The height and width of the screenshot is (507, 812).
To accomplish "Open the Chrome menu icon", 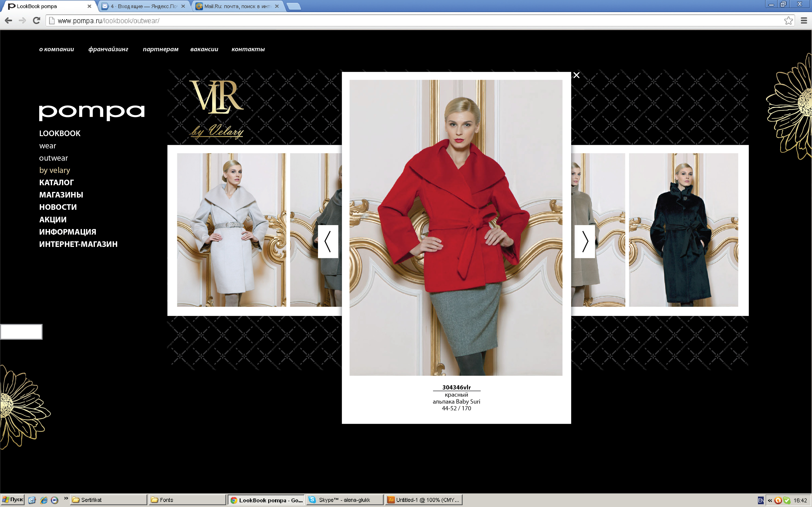I will (804, 21).
